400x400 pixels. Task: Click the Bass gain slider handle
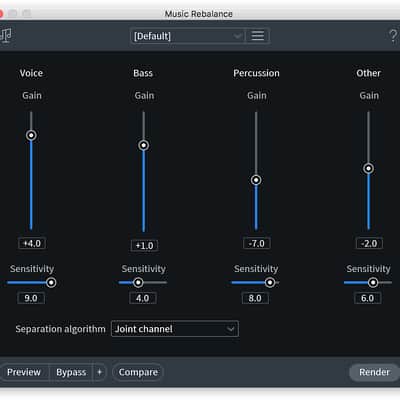coord(144,145)
